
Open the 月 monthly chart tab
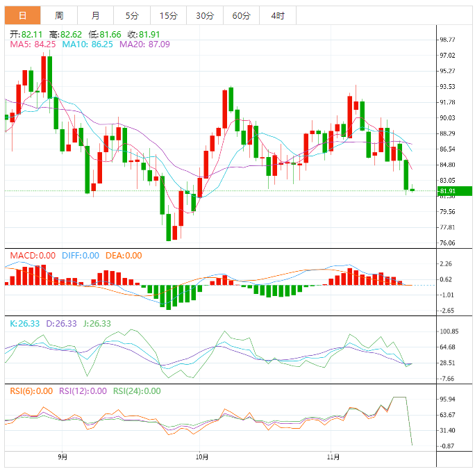(95, 15)
